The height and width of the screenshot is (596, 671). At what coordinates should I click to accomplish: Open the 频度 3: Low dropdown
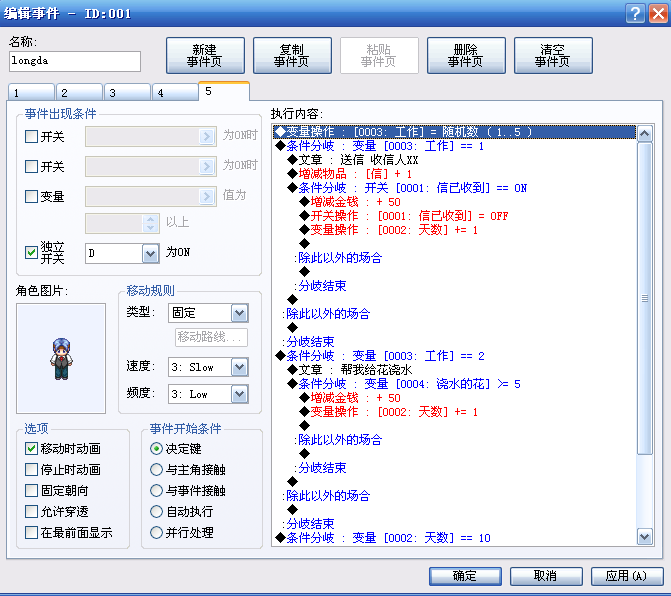tap(239, 394)
